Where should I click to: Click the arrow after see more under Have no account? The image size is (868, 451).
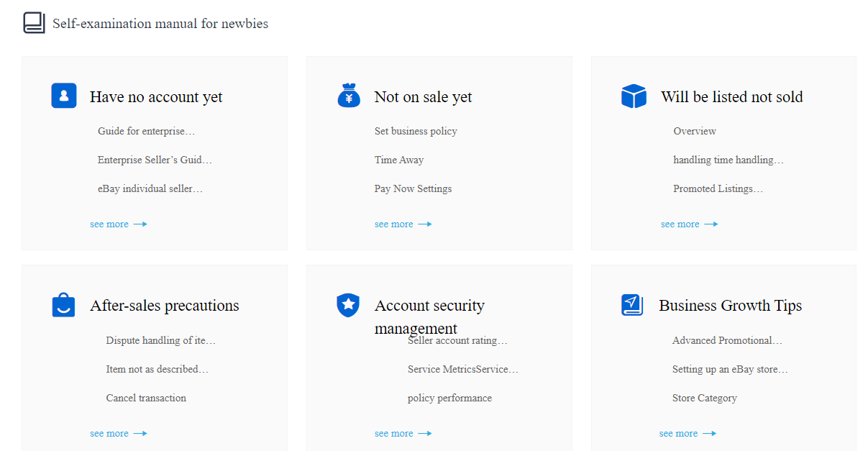[x=140, y=224]
